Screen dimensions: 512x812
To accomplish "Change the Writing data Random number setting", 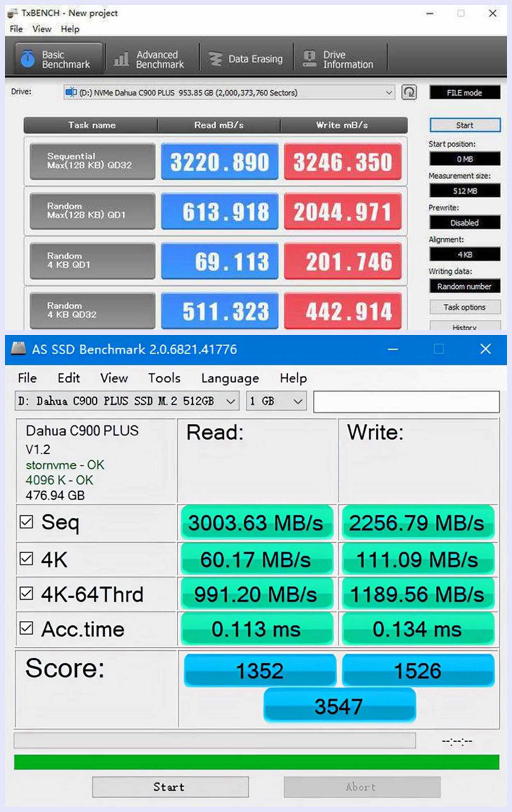I will [x=465, y=286].
